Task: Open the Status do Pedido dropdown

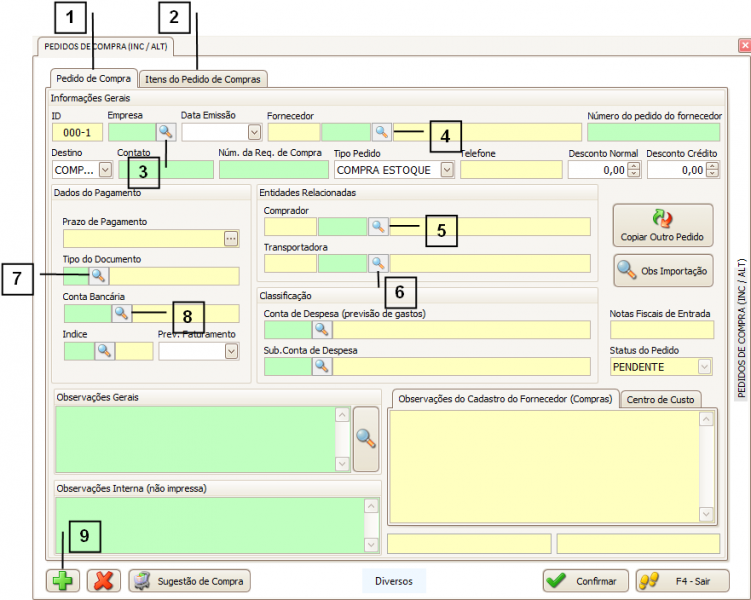Action: (x=705, y=367)
